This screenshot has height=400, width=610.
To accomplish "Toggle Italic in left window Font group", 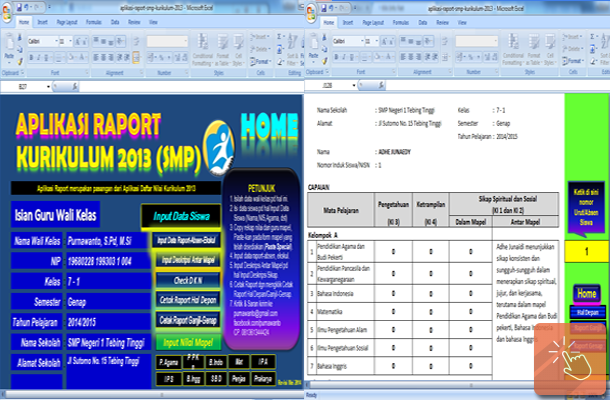I will tap(39, 58).
